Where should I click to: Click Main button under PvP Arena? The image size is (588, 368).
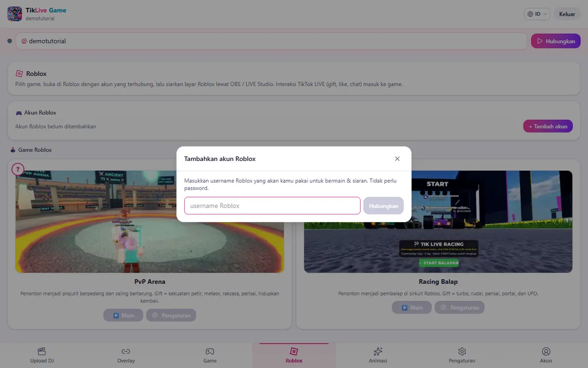(123, 315)
